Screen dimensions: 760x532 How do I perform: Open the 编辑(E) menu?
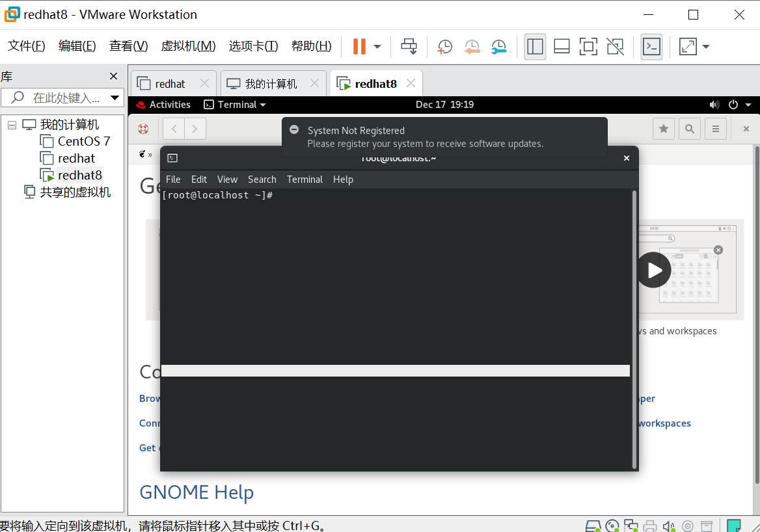77,46
